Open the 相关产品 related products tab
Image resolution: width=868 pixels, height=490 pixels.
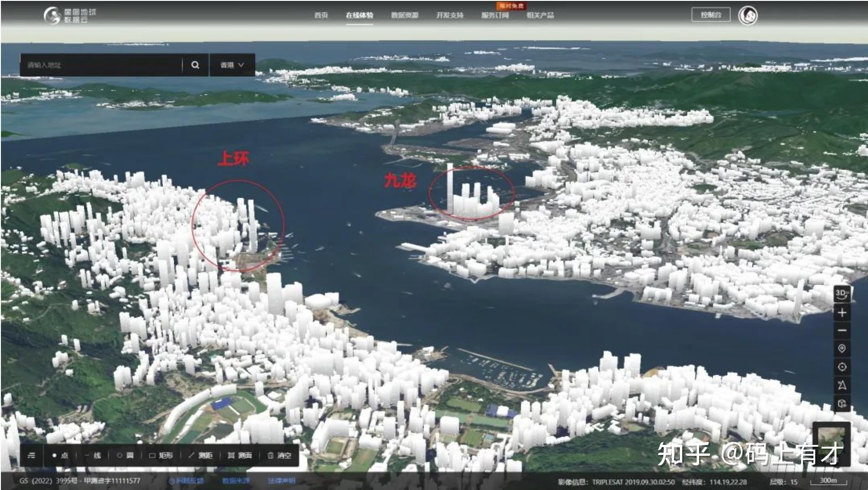[540, 15]
